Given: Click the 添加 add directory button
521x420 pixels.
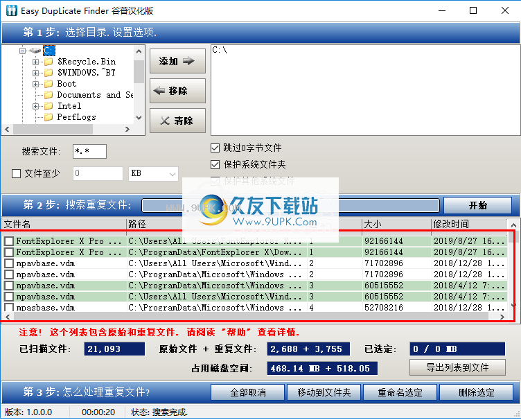Looking at the screenshot, I should click(x=177, y=61).
